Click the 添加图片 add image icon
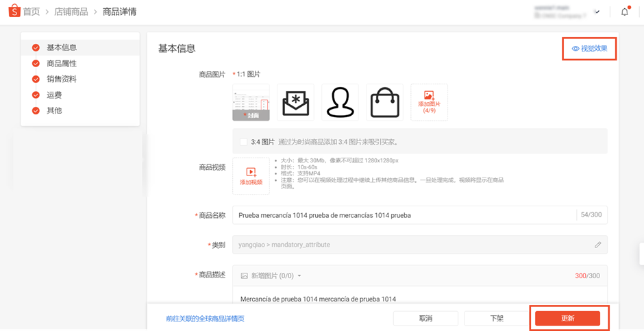Viewport: 644px width, 331px height. click(x=429, y=96)
